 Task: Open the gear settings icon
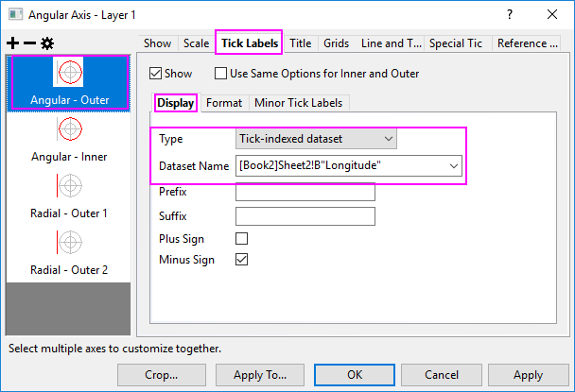click(x=46, y=43)
